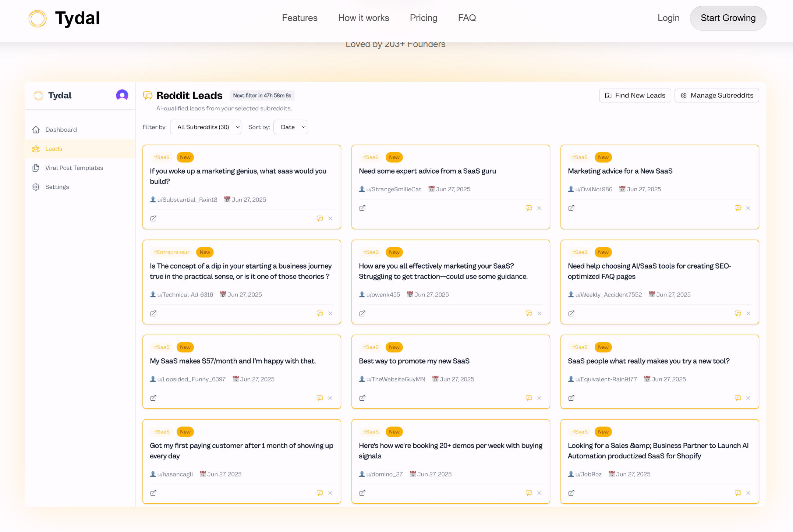Open external link for 'SaaS people what really makes you try'

(571, 398)
